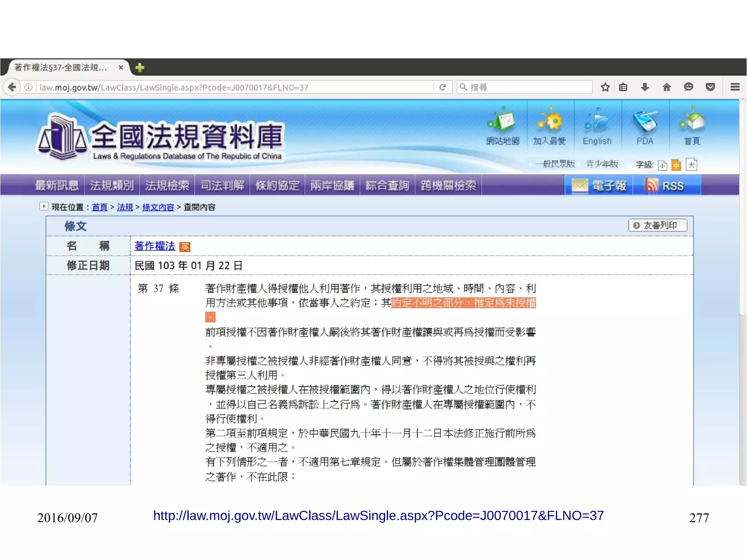The height and width of the screenshot is (560, 747).
Task: Open the 綜合查詢 menu
Action: [x=387, y=185]
